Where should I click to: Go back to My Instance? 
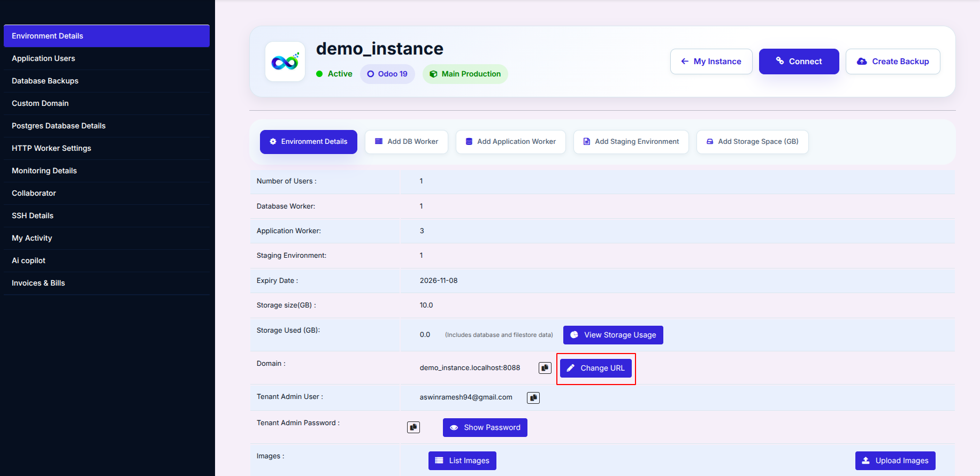[711, 62]
